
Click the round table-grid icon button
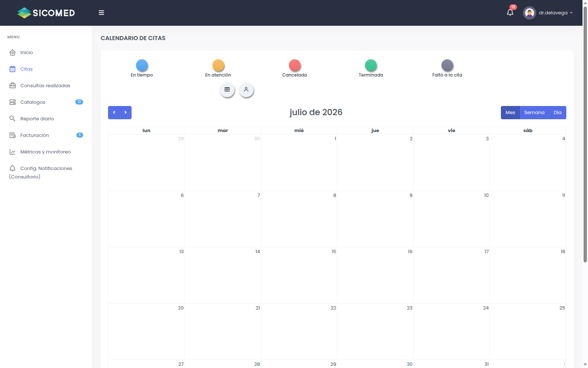(227, 90)
